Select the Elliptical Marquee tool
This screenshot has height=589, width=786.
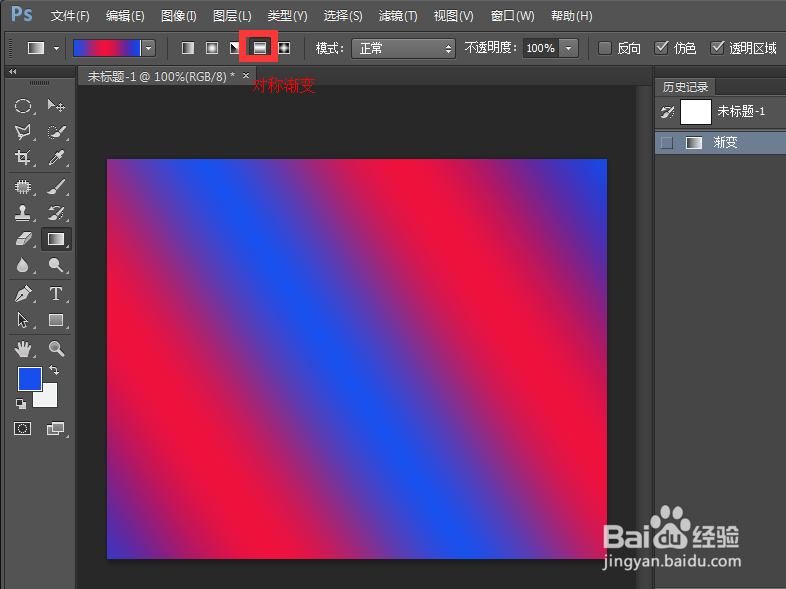click(23, 106)
